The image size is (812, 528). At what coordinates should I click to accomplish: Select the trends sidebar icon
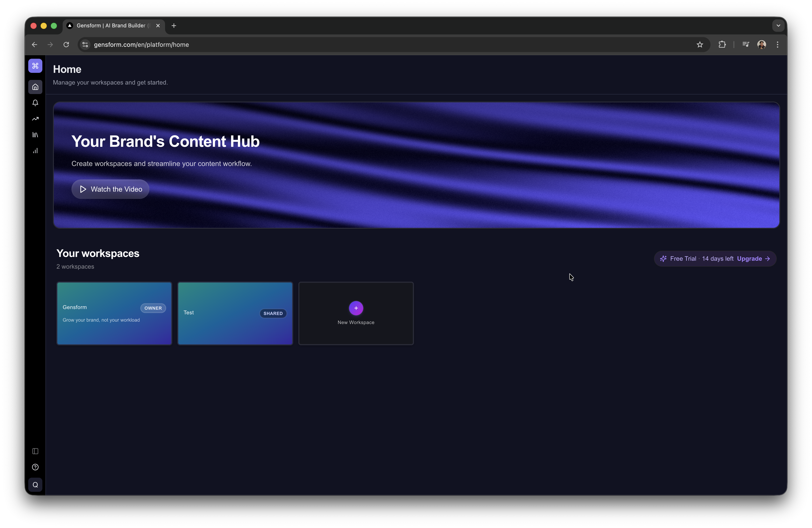(35, 119)
